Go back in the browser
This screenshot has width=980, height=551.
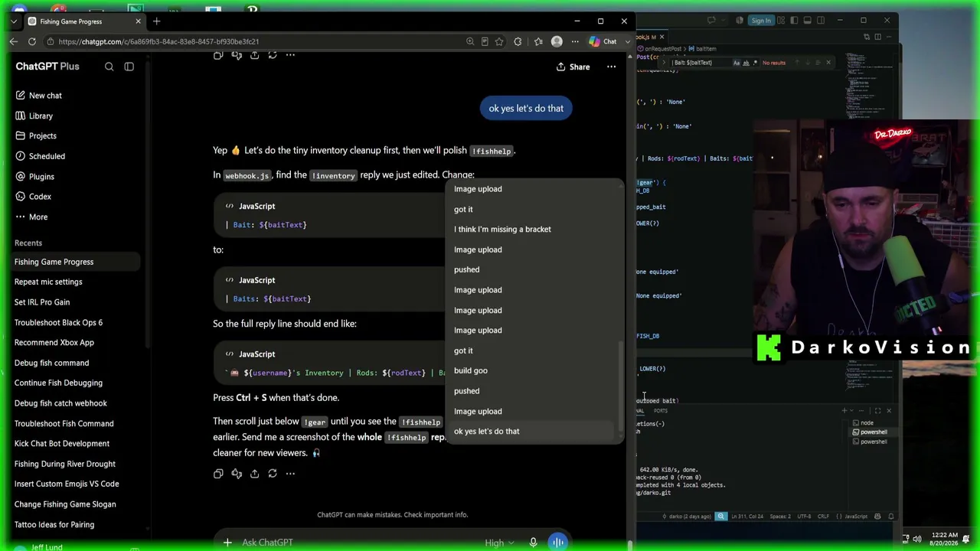pos(14,41)
